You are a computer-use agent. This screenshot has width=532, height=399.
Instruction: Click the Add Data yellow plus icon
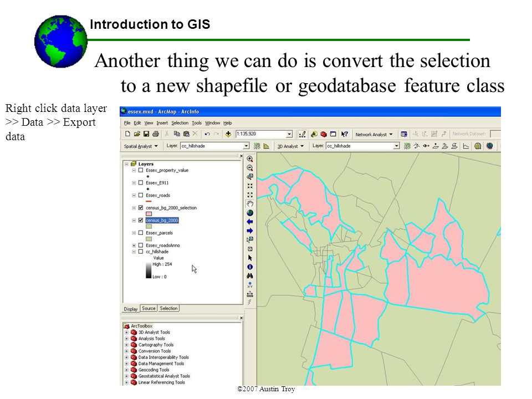point(228,134)
